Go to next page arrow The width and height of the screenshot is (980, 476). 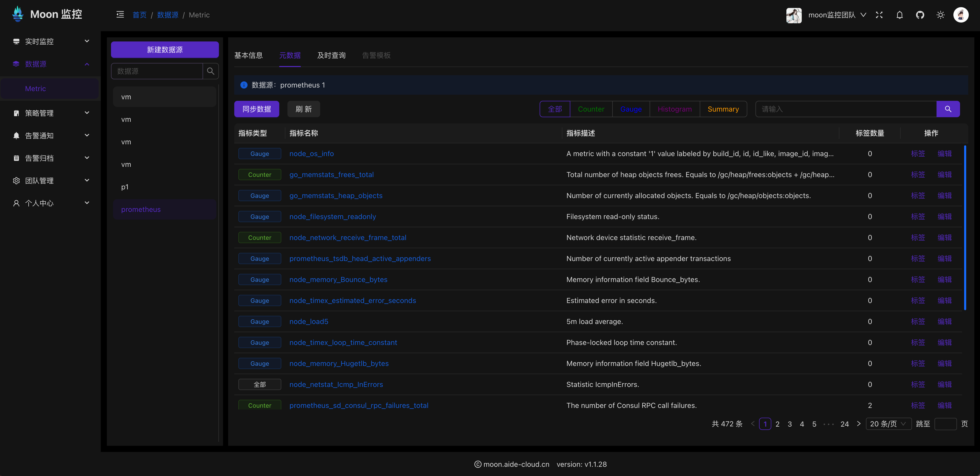pos(859,424)
